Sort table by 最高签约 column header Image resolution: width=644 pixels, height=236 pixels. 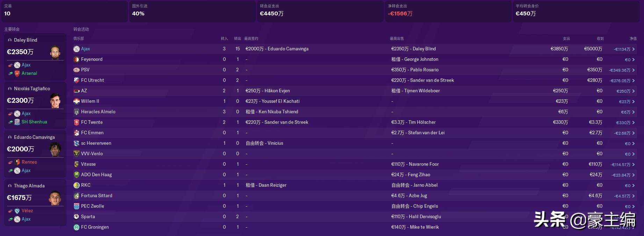tap(251, 38)
